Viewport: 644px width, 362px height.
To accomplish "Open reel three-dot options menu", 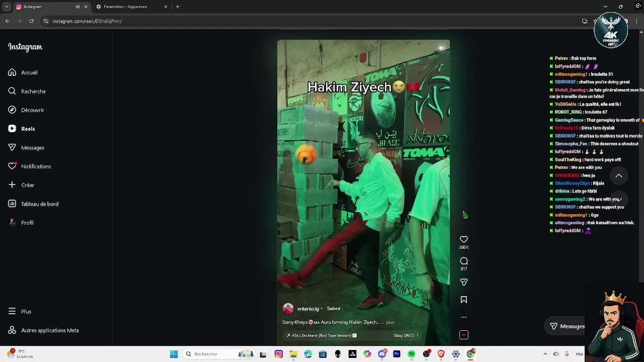I will click(464, 317).
